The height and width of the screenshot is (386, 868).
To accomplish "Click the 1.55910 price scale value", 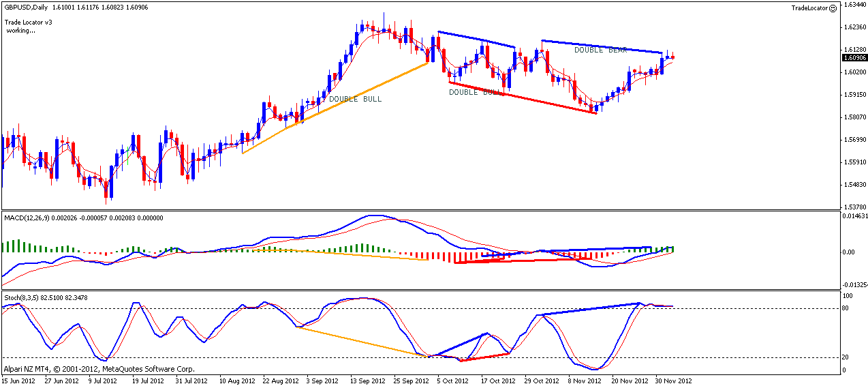I will click(854, 162).
